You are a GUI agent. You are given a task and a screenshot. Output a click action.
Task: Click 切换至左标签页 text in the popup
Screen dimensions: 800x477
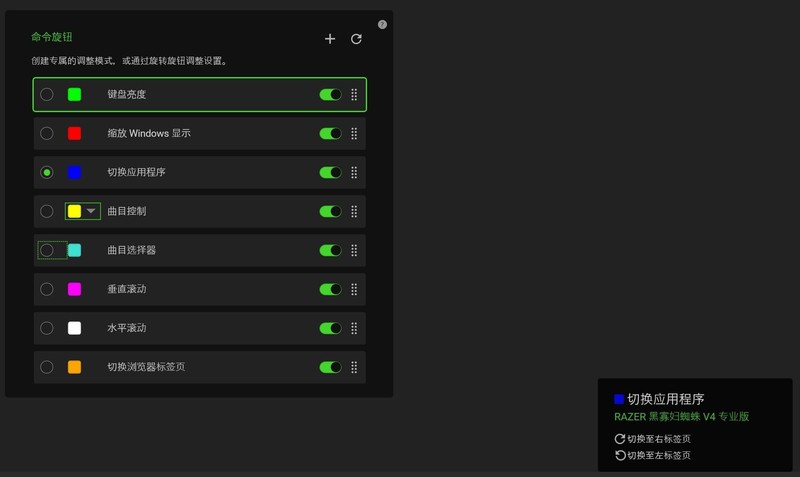click(659, 455)
